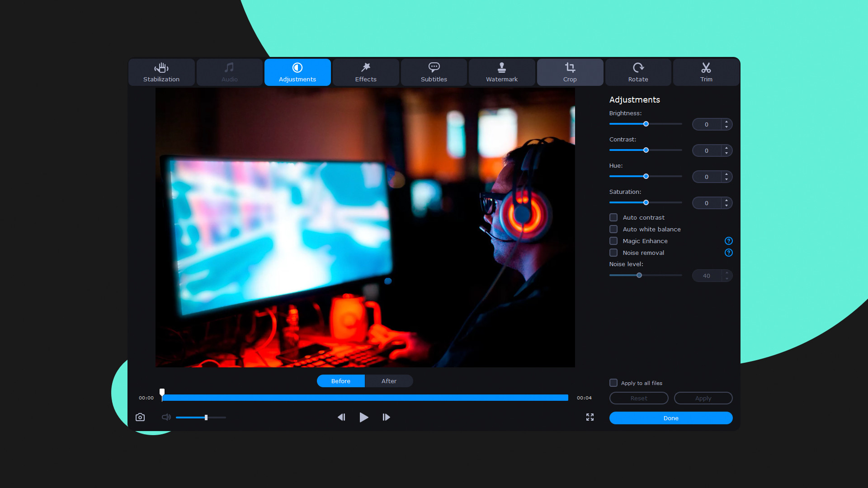This screenshot has width=868, height=488.
Task: Enable Apply to all files
Action: click(x=613, y=383)
